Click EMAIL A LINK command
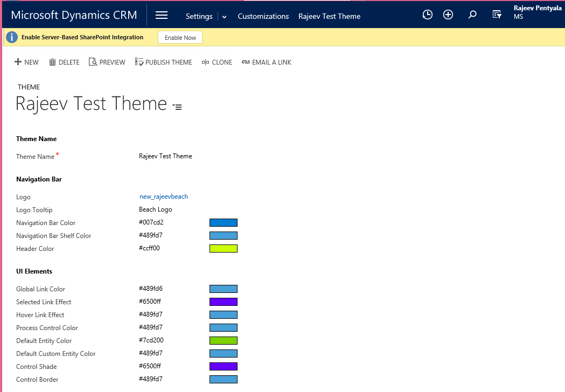Image resolution: width=565 pixels, height=392 pixels. coord(267,62)
